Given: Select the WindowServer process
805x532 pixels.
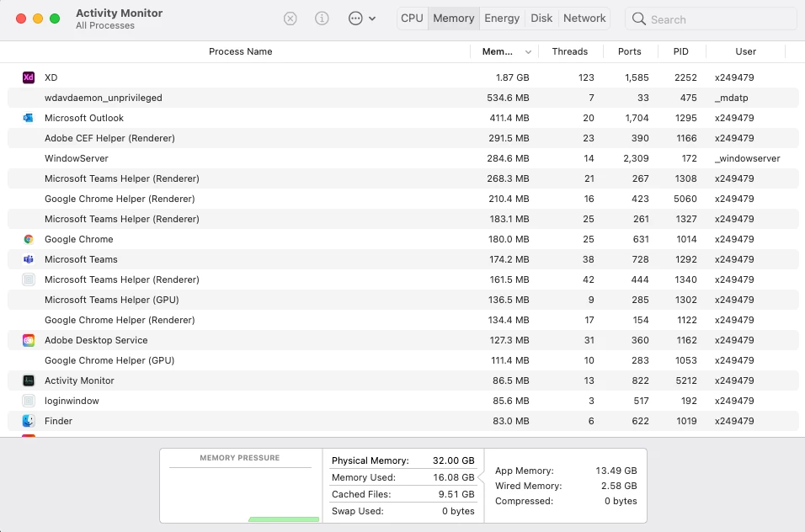Looking at the screenshot, I should [x=76, y=158].
